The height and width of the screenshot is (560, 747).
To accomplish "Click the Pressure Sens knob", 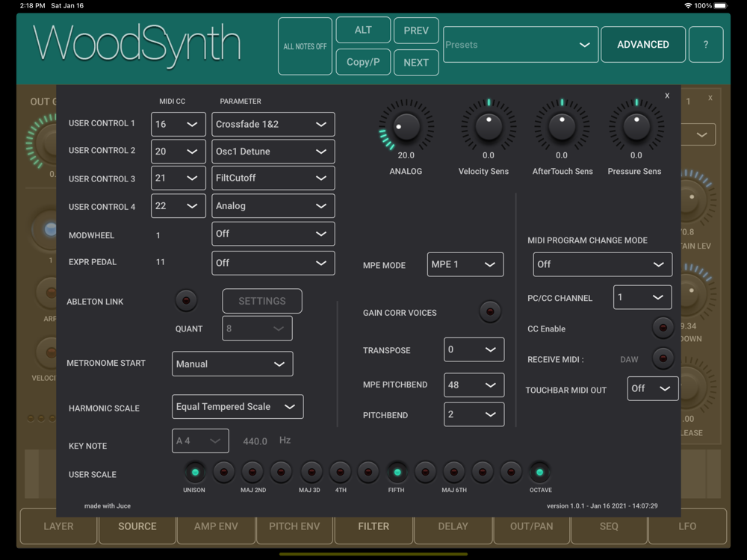I will point(636,126).
